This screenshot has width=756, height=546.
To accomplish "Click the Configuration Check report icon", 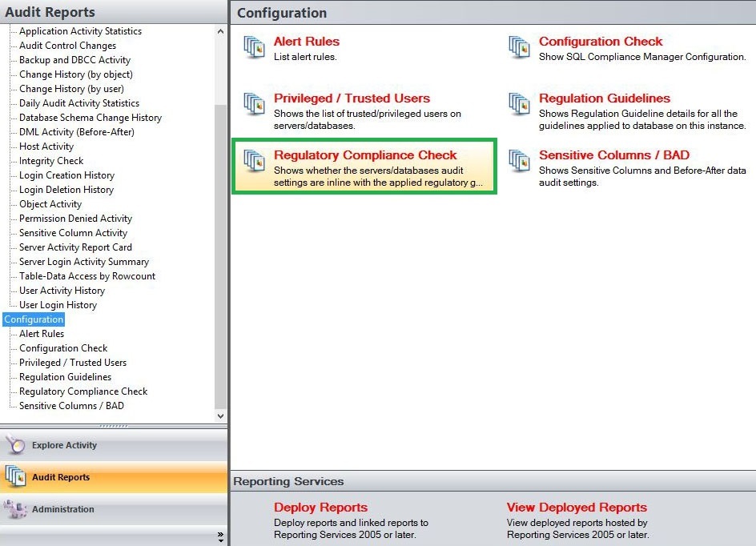I will (x=519, y=47).
